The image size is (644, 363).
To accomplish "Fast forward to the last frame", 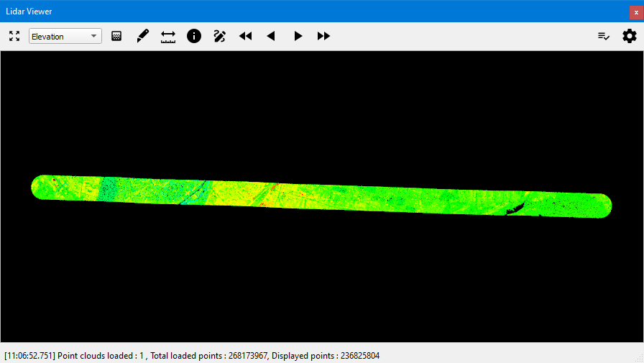I will click(323, 36).
